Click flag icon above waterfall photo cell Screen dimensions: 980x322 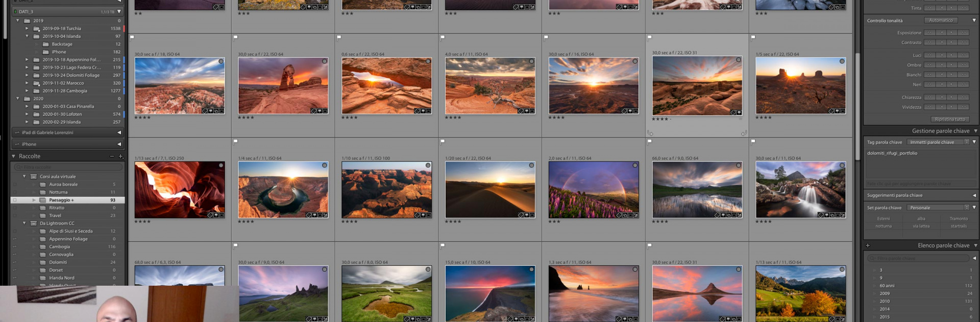[753, 142]
